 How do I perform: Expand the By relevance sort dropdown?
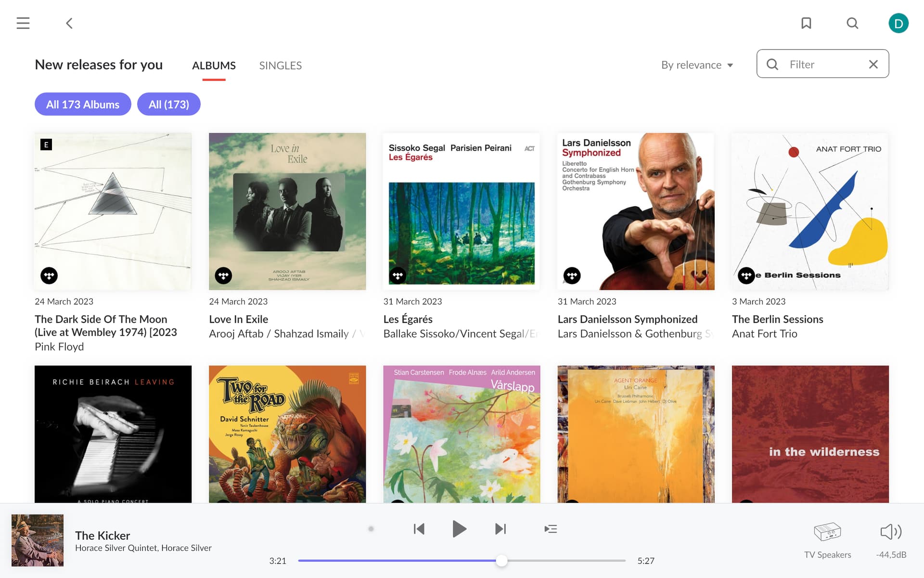point(697,65)
